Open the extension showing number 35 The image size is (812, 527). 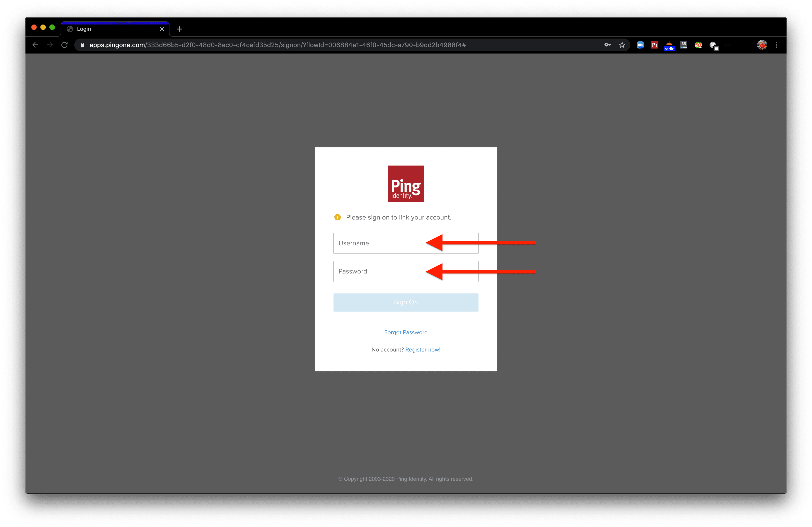(x=683, y=45)
